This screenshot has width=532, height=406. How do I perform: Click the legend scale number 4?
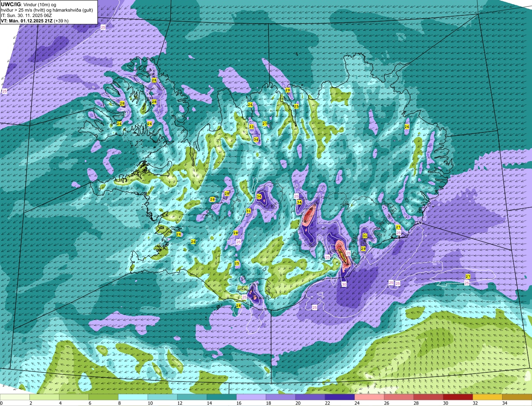[60, 403]
